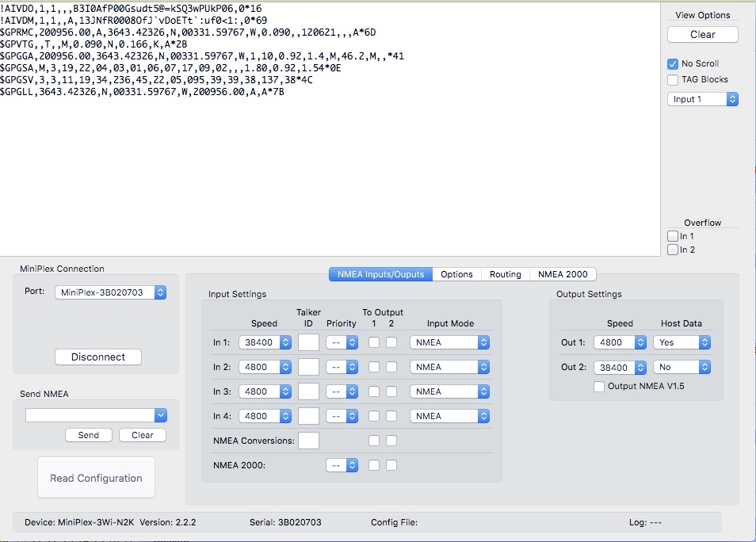This screenshot has width=756, height=542.
Task: Check In 3 To Output 1 checkbox
Action: (374, 391)
